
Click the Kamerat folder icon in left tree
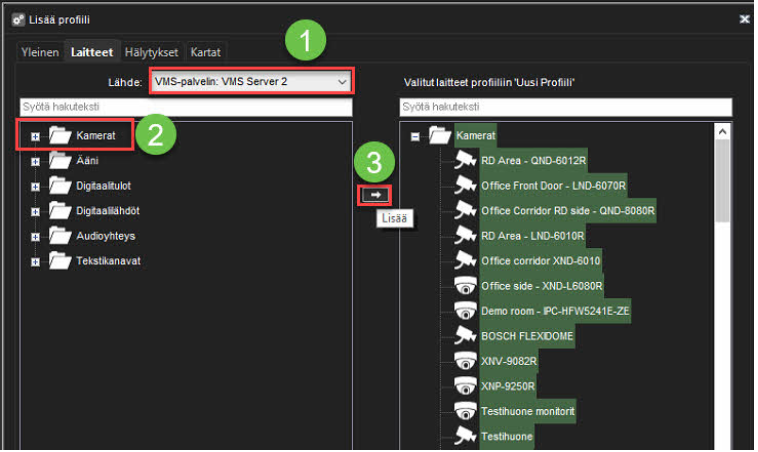pos(61,134)
